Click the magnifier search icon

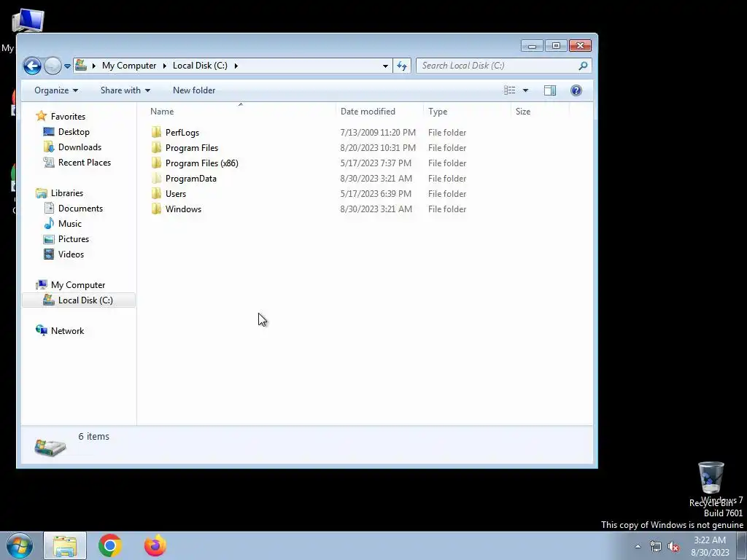[583, 66]
